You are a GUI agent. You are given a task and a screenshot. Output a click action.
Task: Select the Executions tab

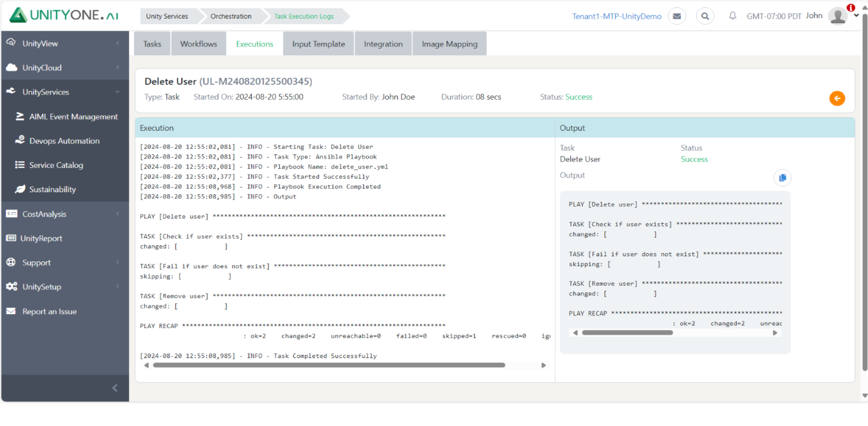[254, 44]
